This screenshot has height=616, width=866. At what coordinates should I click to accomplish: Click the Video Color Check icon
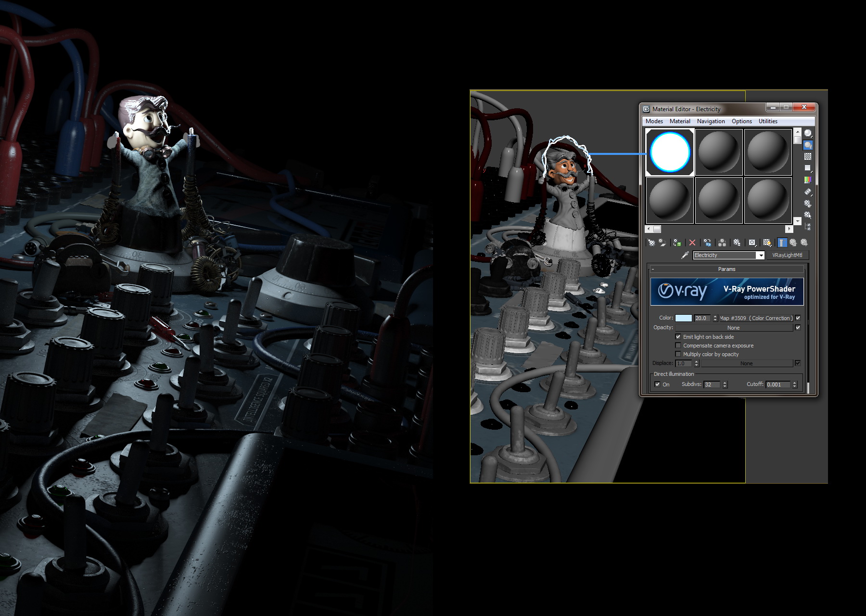pyautogui.click(x=808, y=180)
